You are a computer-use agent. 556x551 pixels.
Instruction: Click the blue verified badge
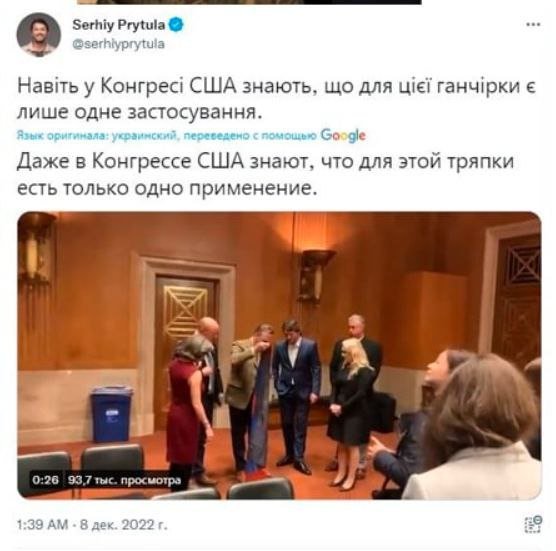coord(176,25)
